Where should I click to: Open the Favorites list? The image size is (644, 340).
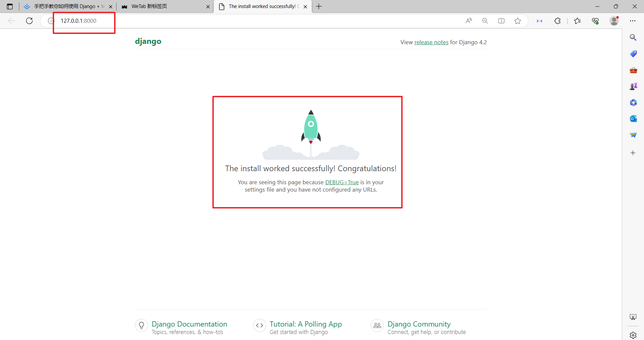pos(578,21)
